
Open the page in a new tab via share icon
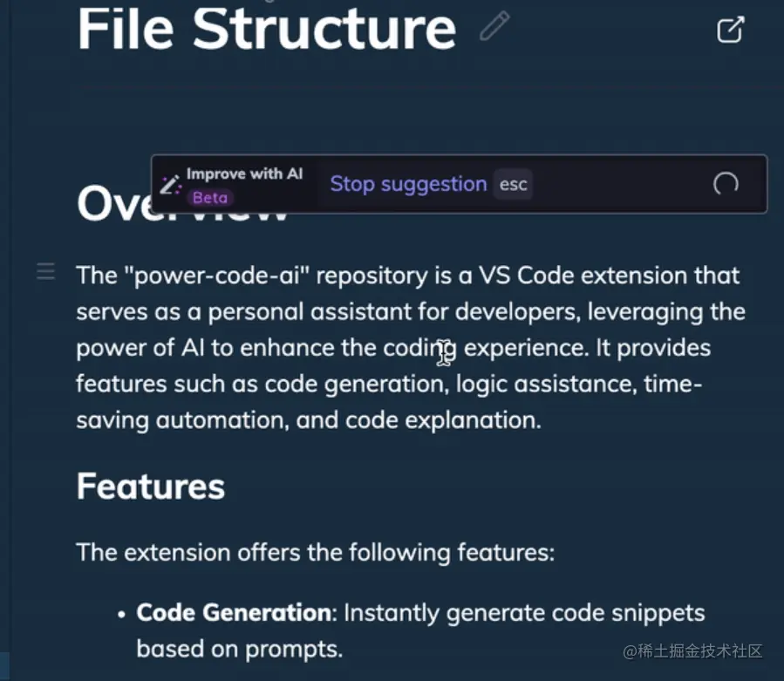(x=729, y=30)
